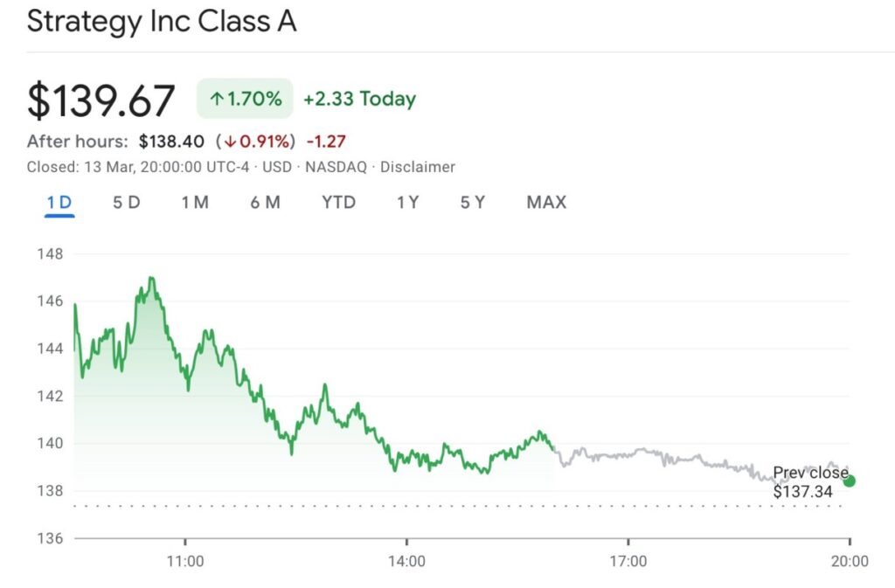The height and width of the screenshot is (588, 895).
Task: Switch chart to 1 Y range
Action: click(407, 203)
